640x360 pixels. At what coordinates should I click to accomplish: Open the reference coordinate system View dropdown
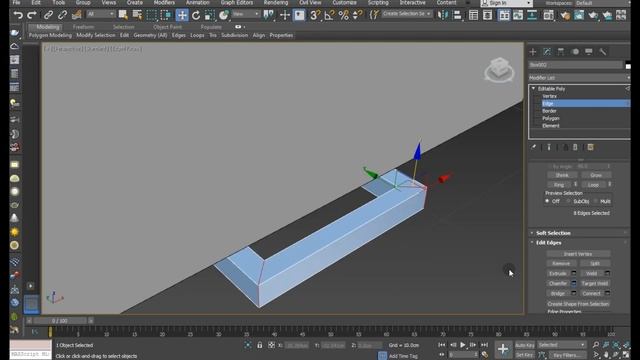coord(246,14)
